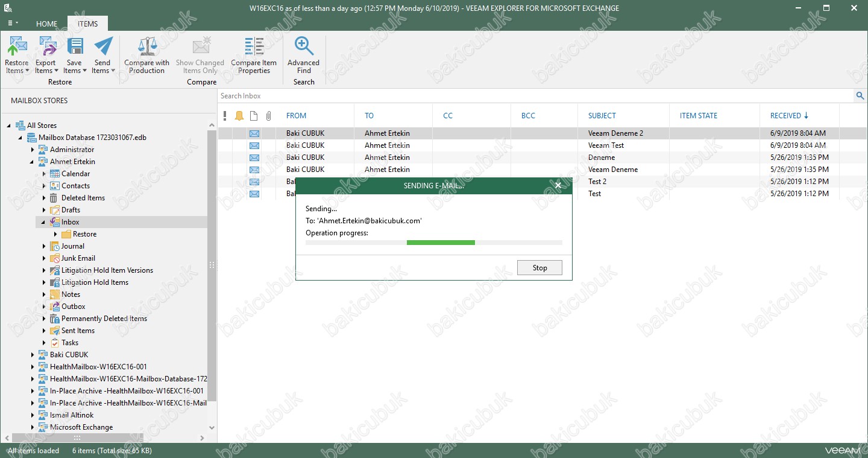Select the Litigation Hold Items folder

point(95,282)
